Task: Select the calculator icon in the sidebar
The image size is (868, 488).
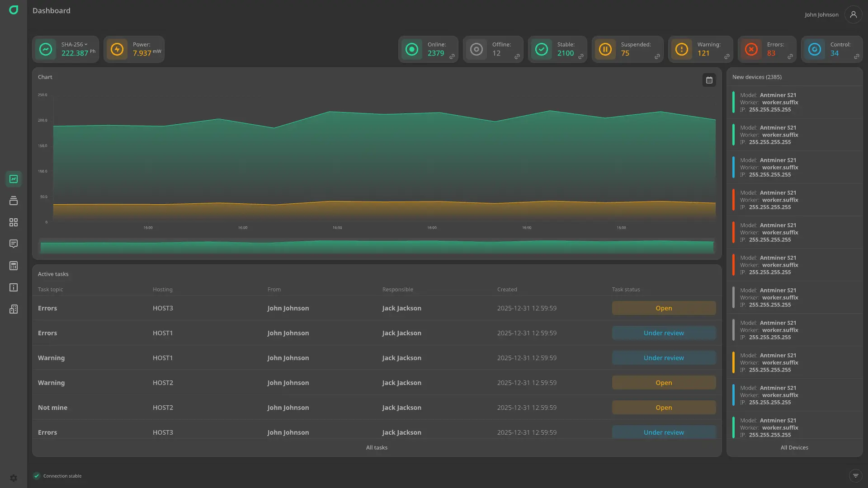Action: tap(14, 265)
